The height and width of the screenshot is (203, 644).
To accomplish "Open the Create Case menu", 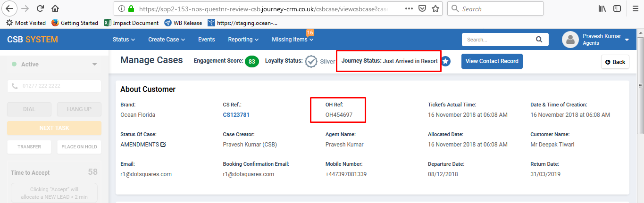I will tap(167, 40).
